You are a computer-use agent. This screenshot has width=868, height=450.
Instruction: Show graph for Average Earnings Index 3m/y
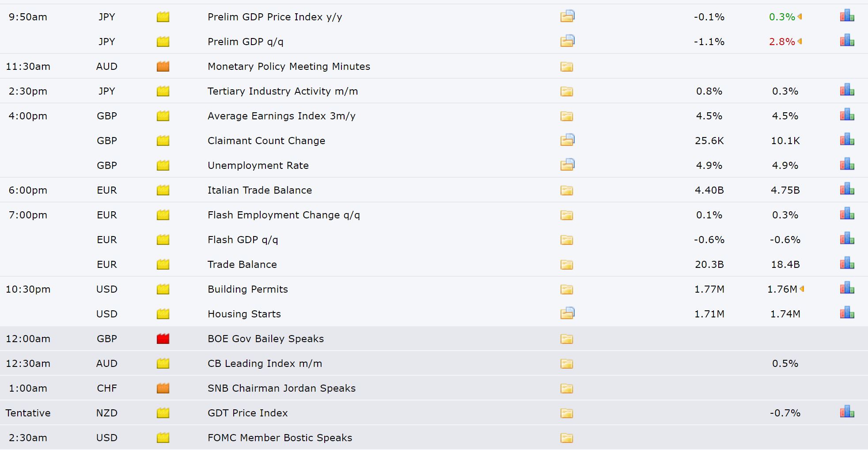(x=847, y=115)
